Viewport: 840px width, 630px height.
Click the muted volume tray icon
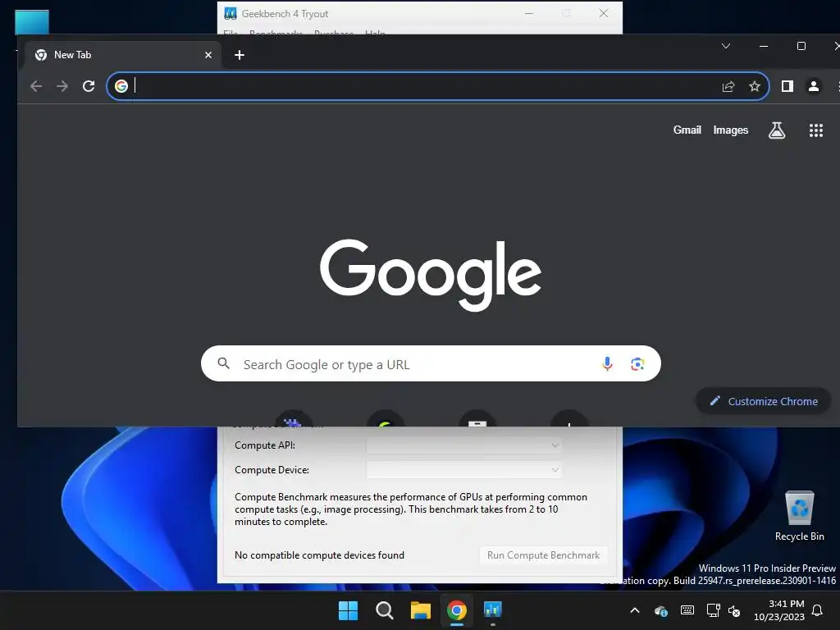pyautogui.click(x=734, y=610)
